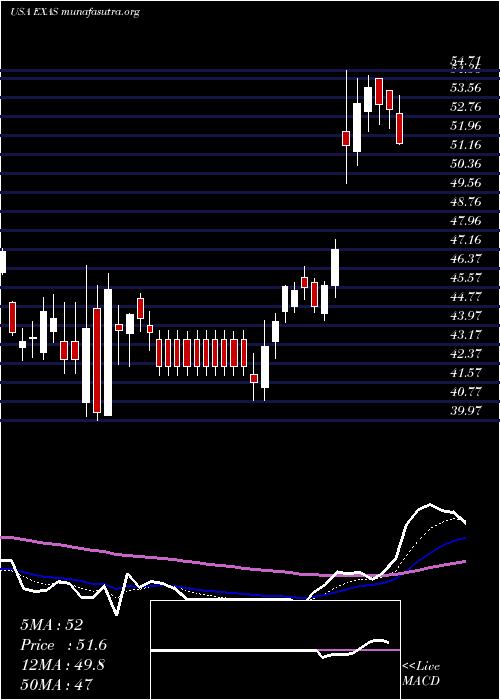This screenshot has height=700, width=500.
Task: Select the 51.16 price axis label
Action: (x=466, y=144)
